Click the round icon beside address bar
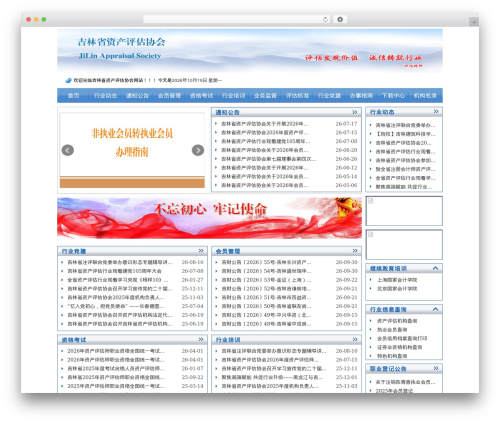This screenshot has width=500, height=423. pyautogui.click(x=340, y=19)
